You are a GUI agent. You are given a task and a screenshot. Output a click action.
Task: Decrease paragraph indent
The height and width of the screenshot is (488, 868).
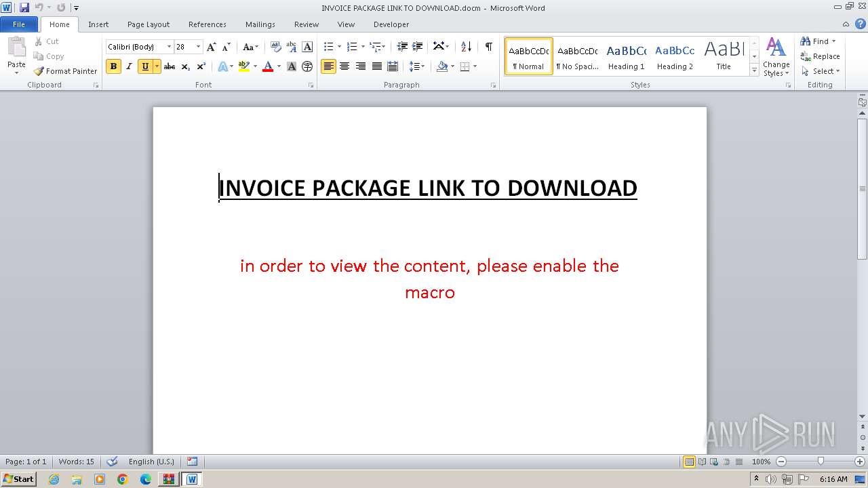click(x=402, y=47)
